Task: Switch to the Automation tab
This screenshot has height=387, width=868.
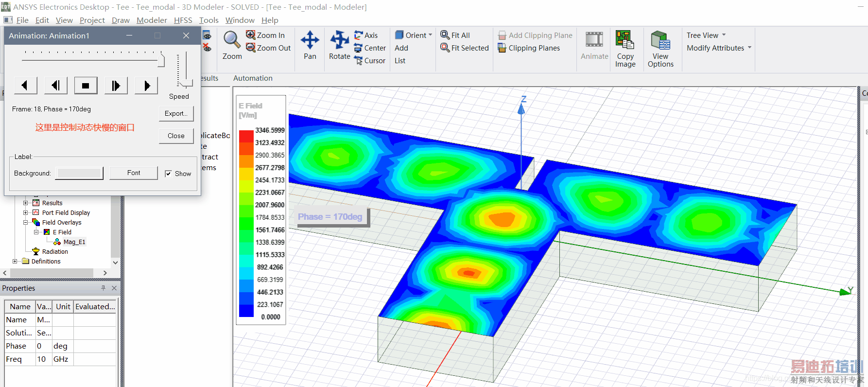Action: tap(253, 78)
